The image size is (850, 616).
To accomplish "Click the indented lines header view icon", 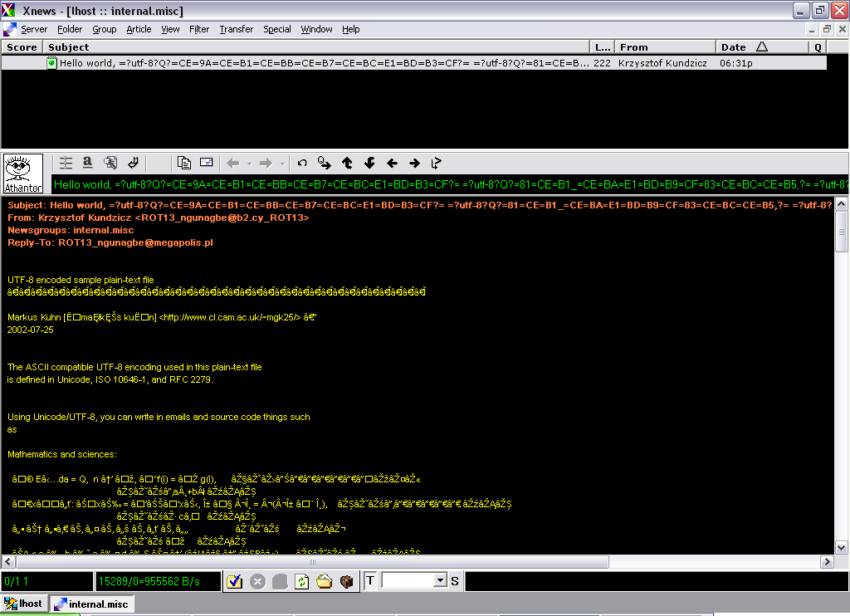I will [66, 163].
